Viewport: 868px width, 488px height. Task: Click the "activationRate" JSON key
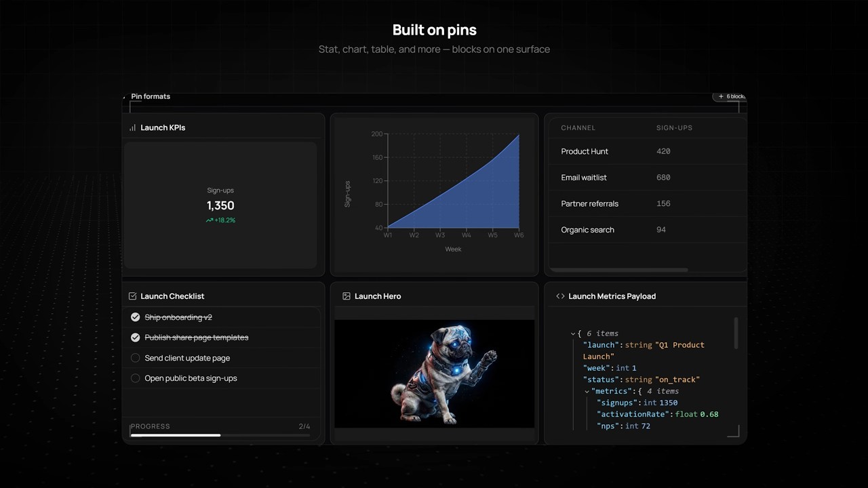pos(633,414)
